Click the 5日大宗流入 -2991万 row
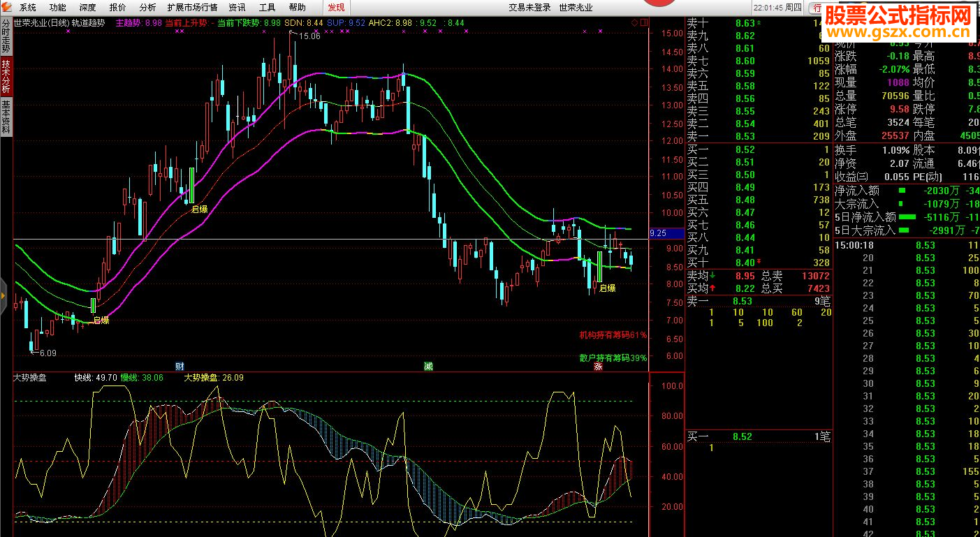980x537 pixels. click(x=907, y=230)
